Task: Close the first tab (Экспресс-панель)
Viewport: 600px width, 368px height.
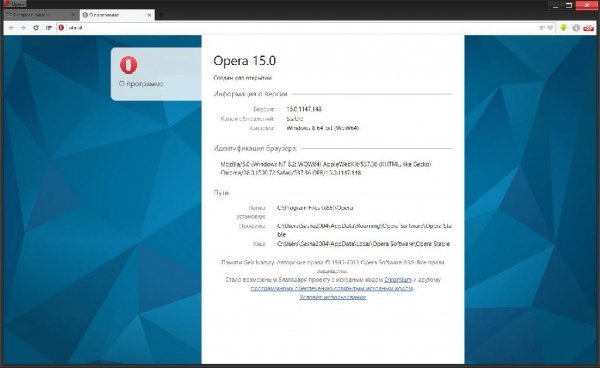Action: pos(73,15)
